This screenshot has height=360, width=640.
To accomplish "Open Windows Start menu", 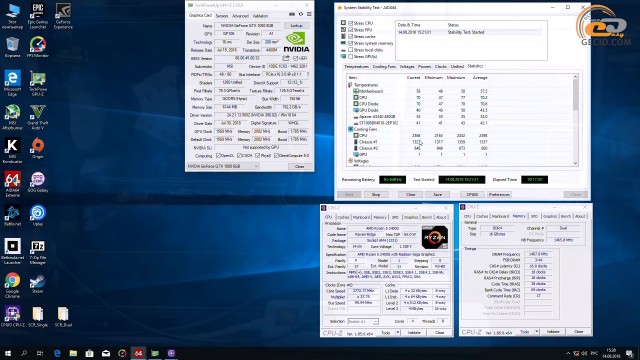I will pyautogui.click(x=7, y=353).
